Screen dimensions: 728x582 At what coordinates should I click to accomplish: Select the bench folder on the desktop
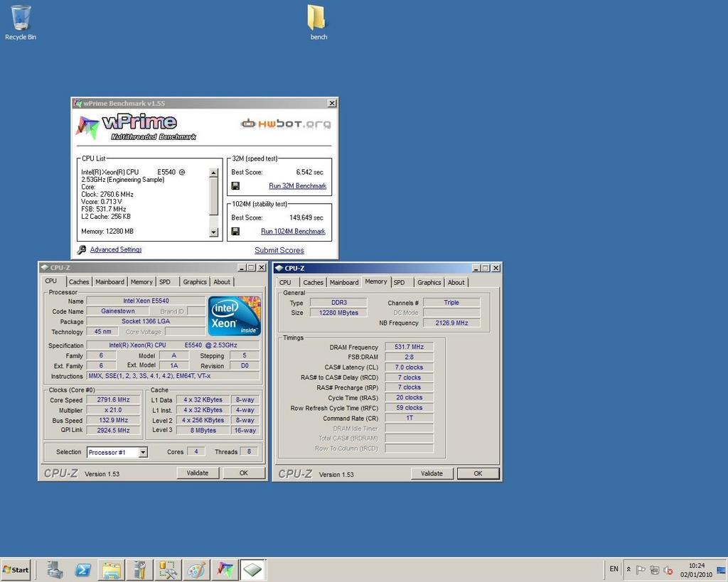tap(318, 22)
